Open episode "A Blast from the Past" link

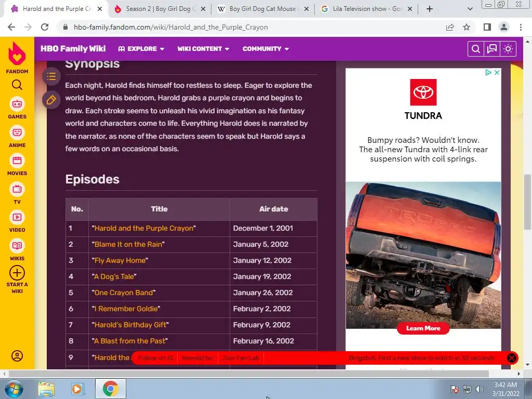tap(130, 341)
